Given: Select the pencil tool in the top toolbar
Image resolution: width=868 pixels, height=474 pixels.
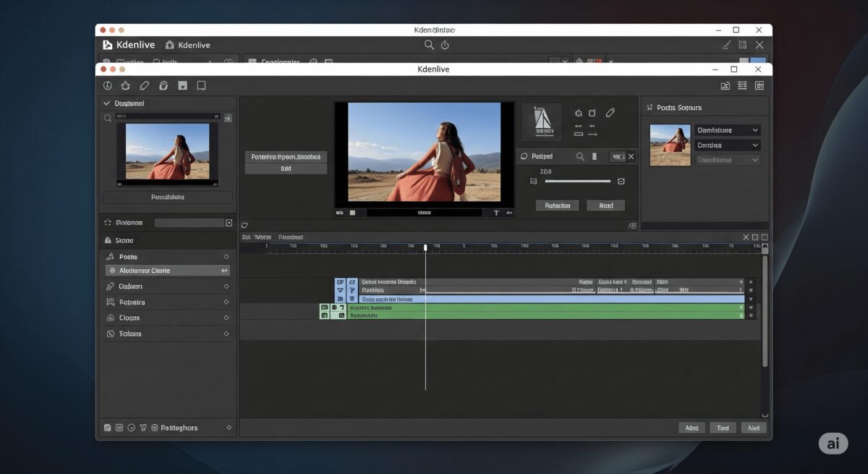Looking at the screenshot, I should 145,85.
